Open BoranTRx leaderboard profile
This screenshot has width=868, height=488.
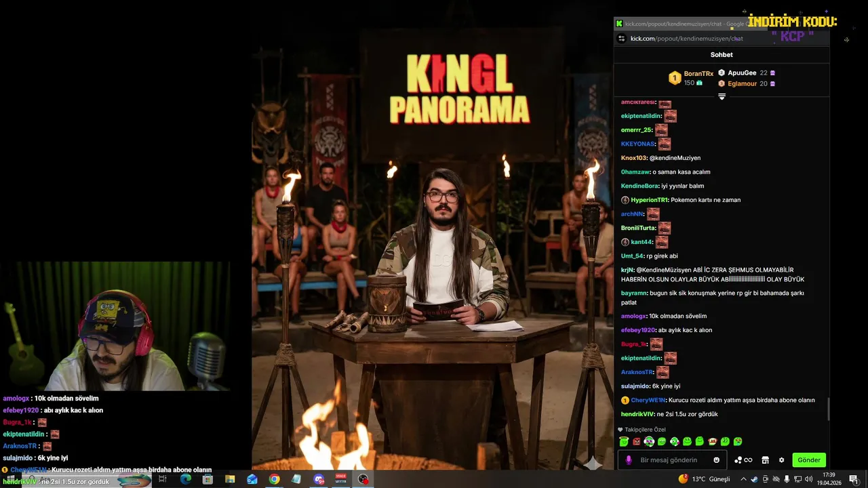(698, 73)
